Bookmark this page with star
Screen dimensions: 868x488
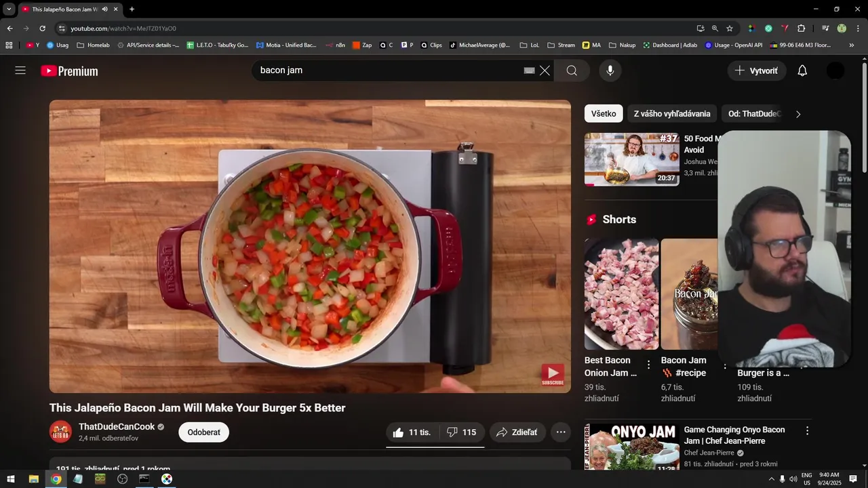(x=730, y=28)
